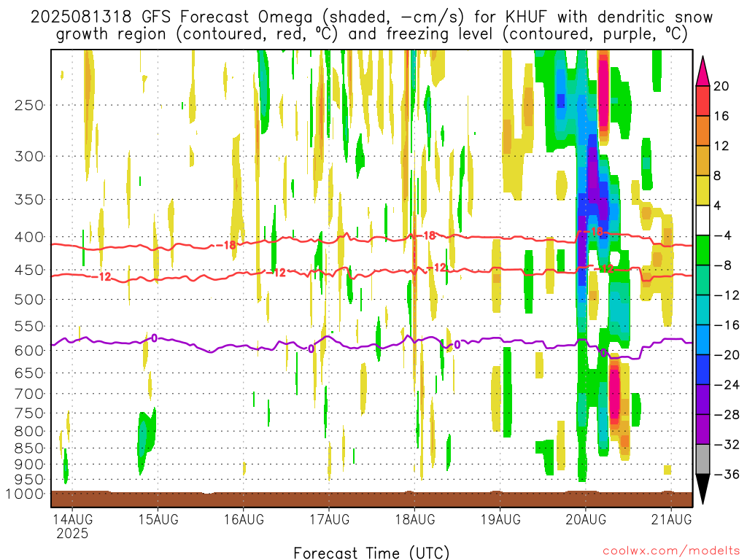Viewport: 747px width, 560px height.
Task: Click the 750 pressure level label
Action: pos(29,413)
